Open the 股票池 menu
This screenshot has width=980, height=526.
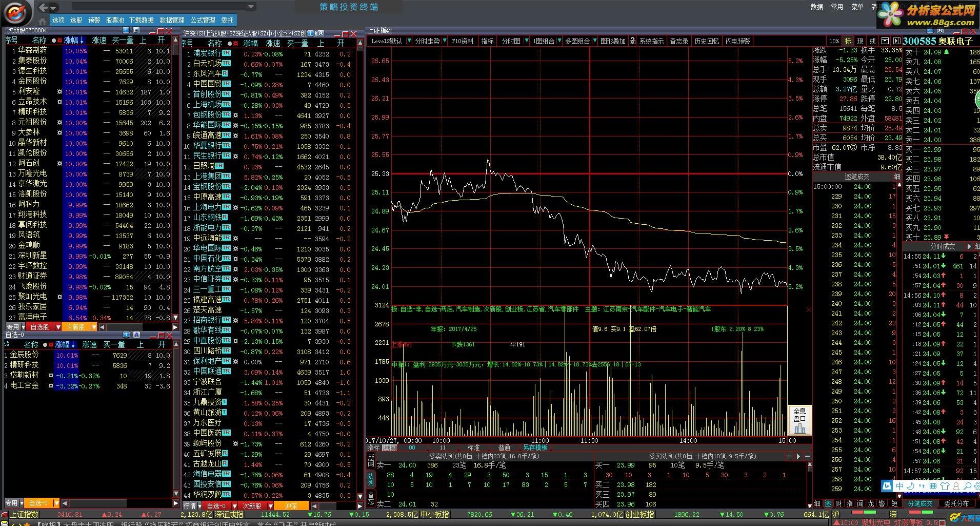click(x=115, y=20)
